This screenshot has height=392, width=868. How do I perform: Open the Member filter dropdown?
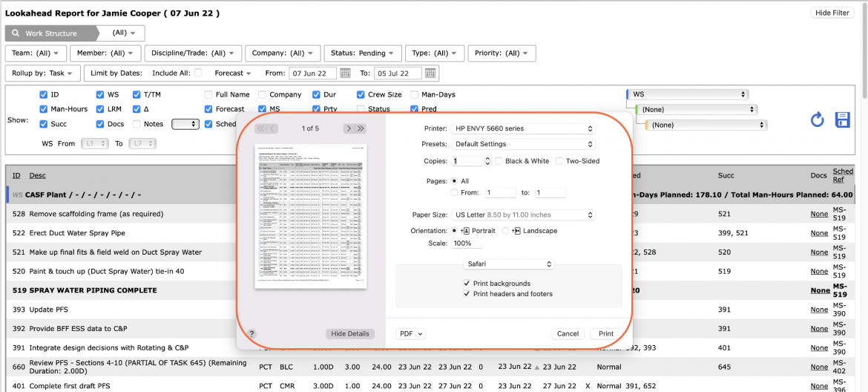click(x=105, y=53)
